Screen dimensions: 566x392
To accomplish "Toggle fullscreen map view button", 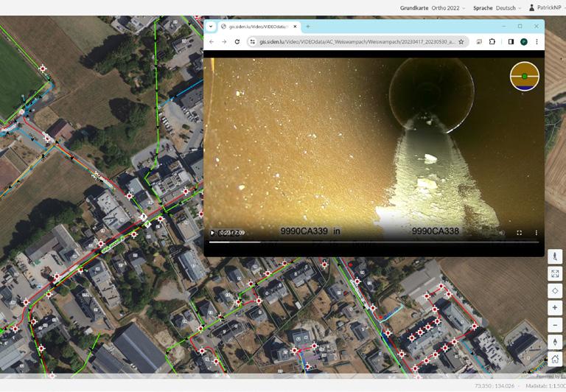I will (555, 273).
